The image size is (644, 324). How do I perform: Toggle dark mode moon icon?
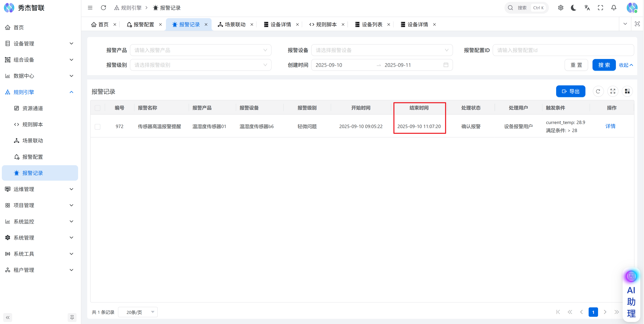[573, 8]
